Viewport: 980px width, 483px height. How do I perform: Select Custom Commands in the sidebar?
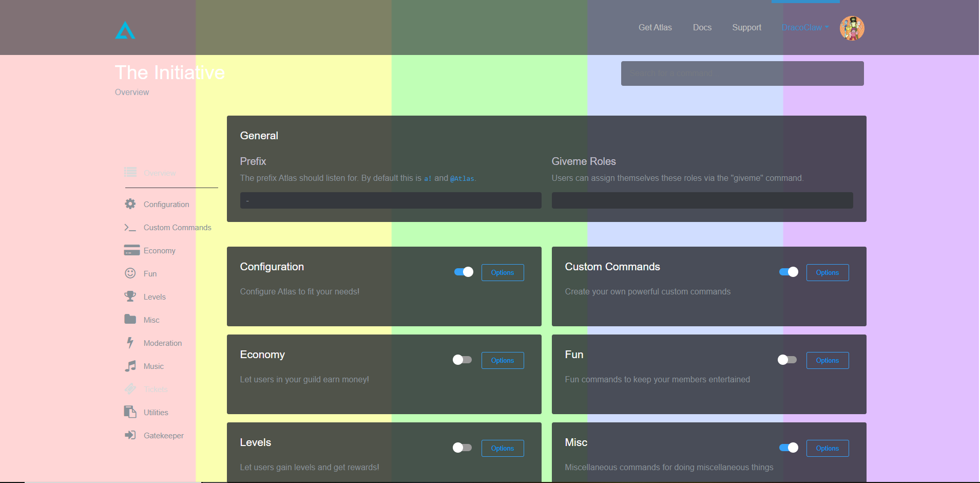(178, 228)
